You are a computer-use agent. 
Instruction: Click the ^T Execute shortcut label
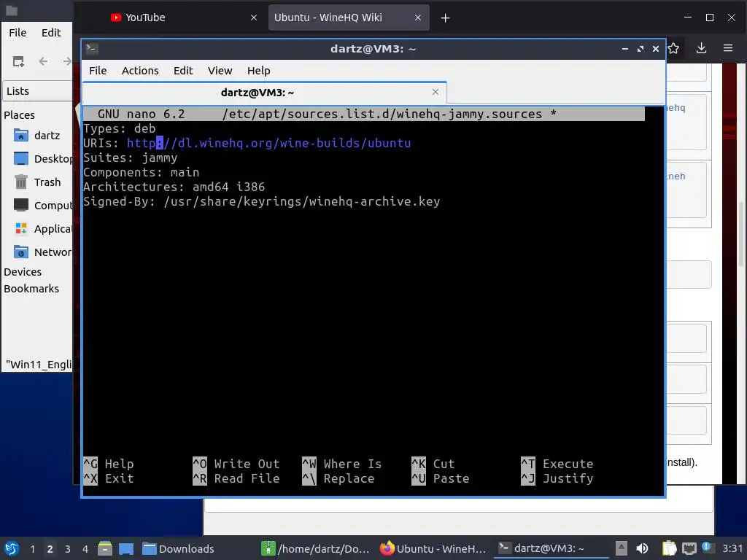(x=557, y=464)
